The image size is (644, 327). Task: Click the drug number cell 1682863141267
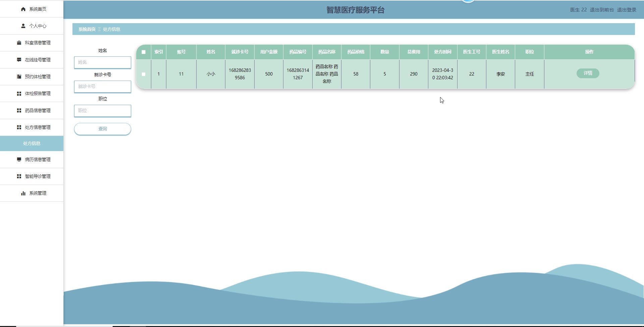(298, 74)
